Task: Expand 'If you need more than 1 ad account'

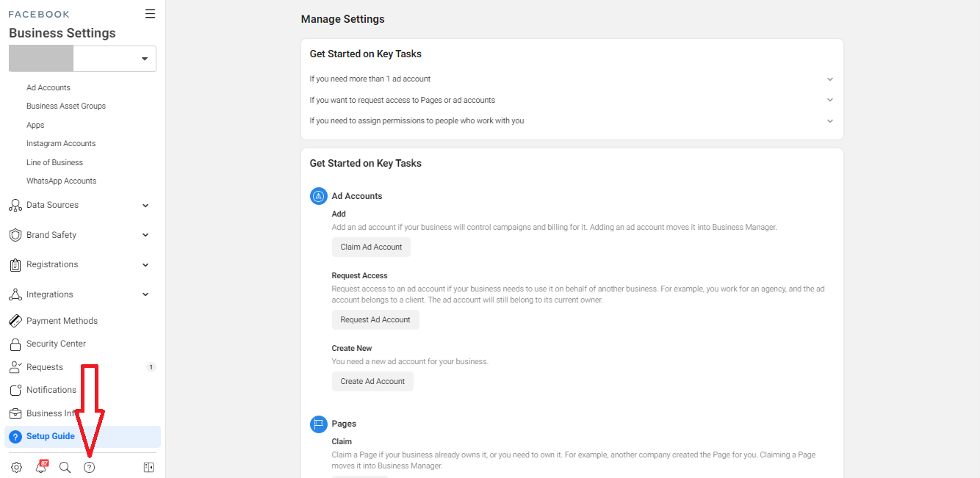Action: tap(572, 79)
